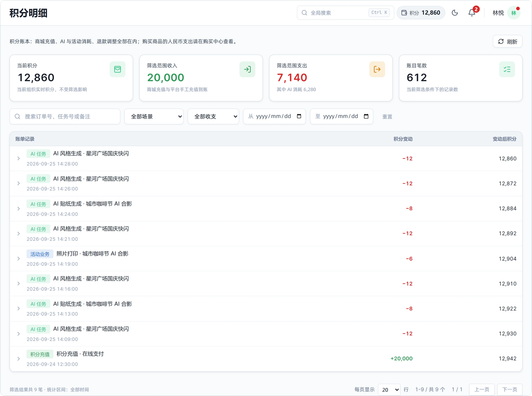Click the 积分明细 page title

coord(29,13)
